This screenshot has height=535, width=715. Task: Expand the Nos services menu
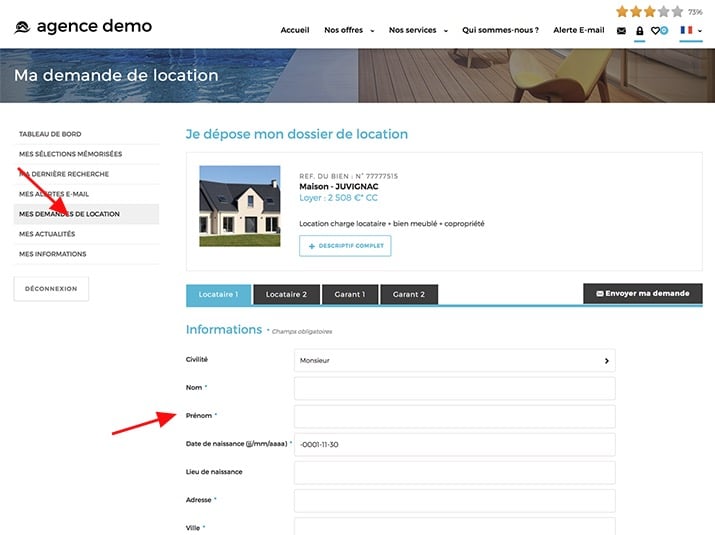click(x=418, y=30)
